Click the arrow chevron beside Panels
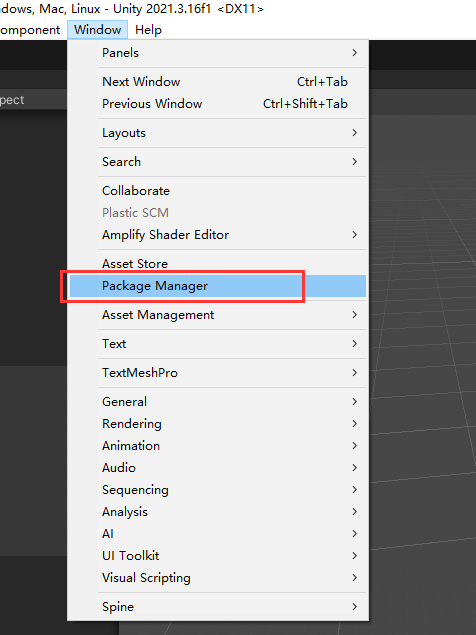The height and width of the screenshot is (635, 476). point(354,53)
